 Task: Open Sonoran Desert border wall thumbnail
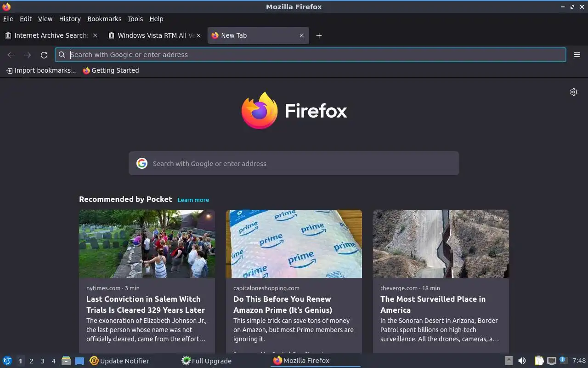(x=441, y=244)
